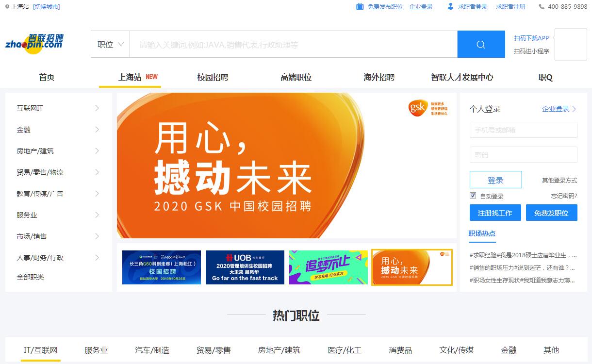592x364 pixels.
Task: Click the person icon beside 求职者登录
Action: coord(450,7)
